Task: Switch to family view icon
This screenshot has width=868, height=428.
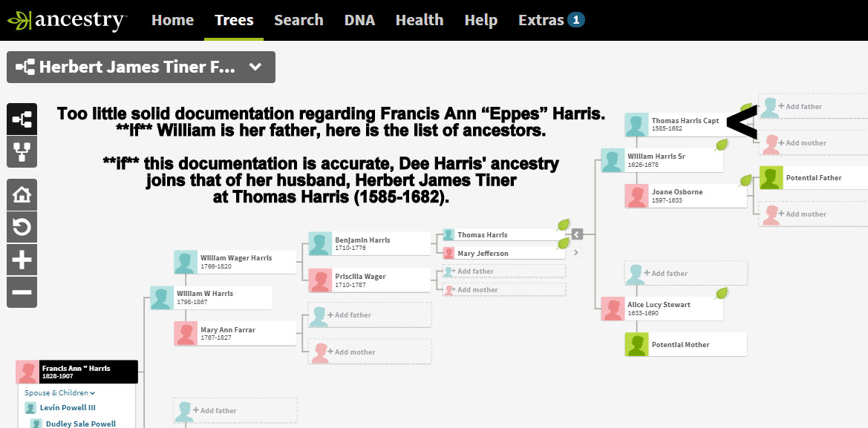Action: [22, 152]
